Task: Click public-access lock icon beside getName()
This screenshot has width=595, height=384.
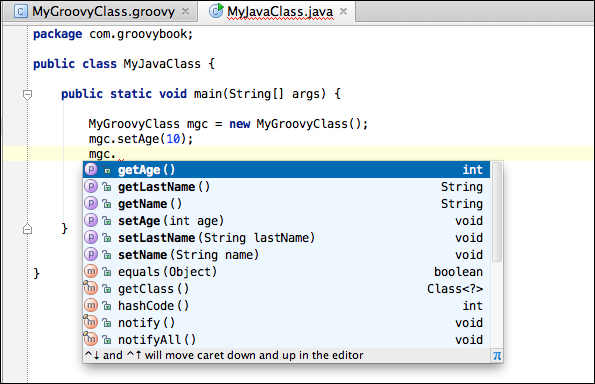Action: pyautogui.click(x=107, y=204)
